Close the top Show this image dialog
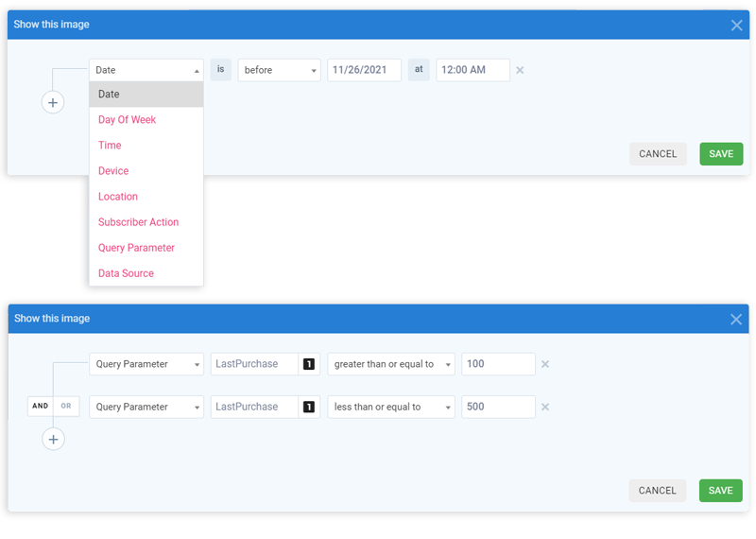The height and width of the screenshot is (539, 756). pos(736,25)
